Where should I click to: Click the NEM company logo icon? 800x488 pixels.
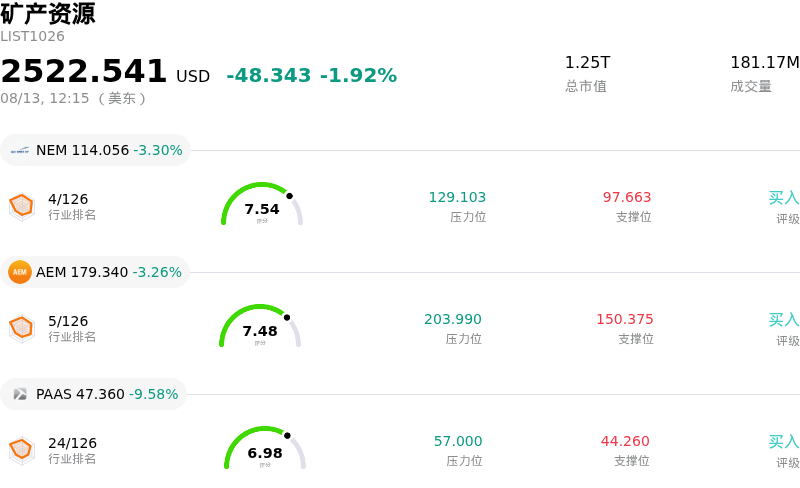tap(20, 151)
